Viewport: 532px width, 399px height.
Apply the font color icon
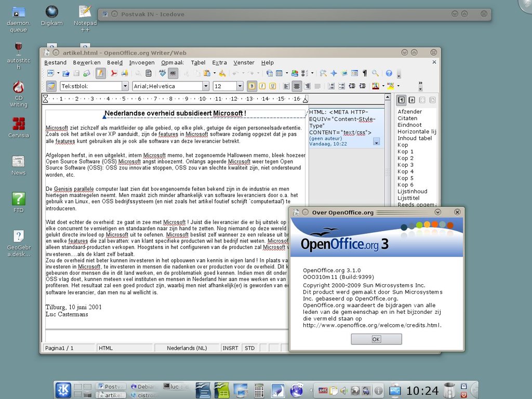(x=376, y=86)
